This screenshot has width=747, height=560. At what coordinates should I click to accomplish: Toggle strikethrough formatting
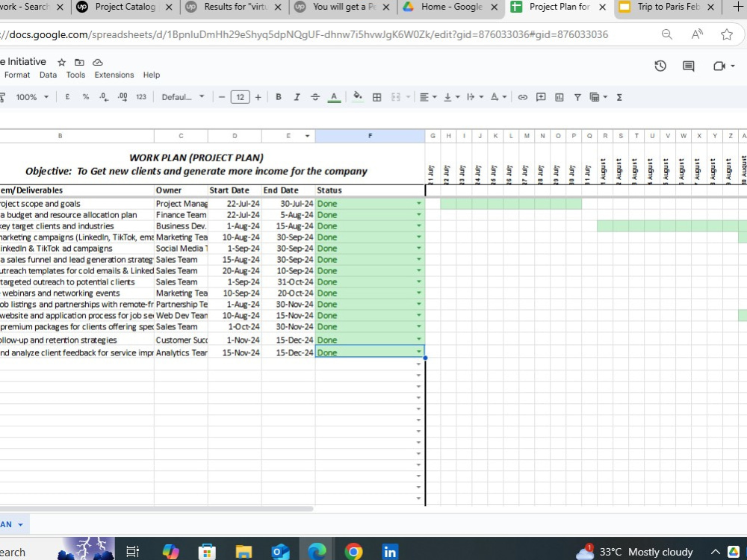(315, 97)
